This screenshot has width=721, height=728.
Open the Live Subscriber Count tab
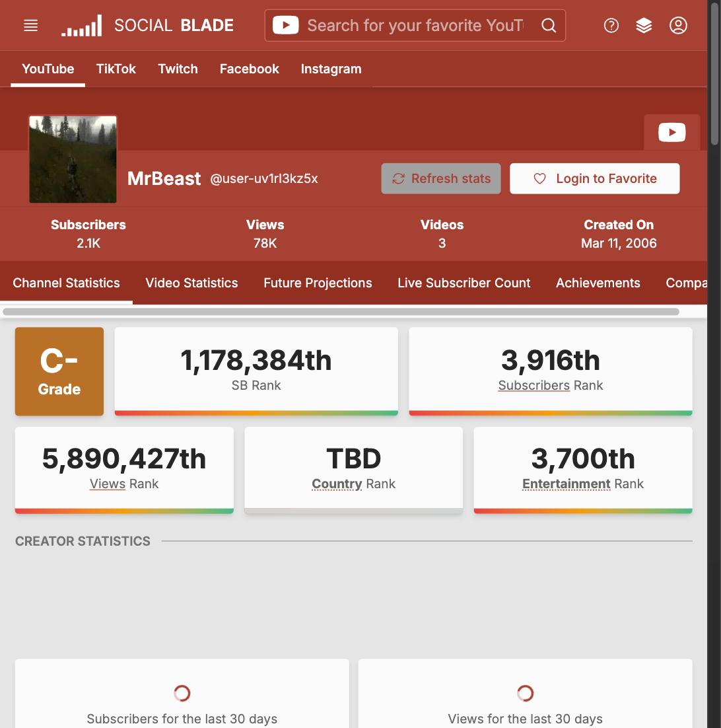coord(464,283)
